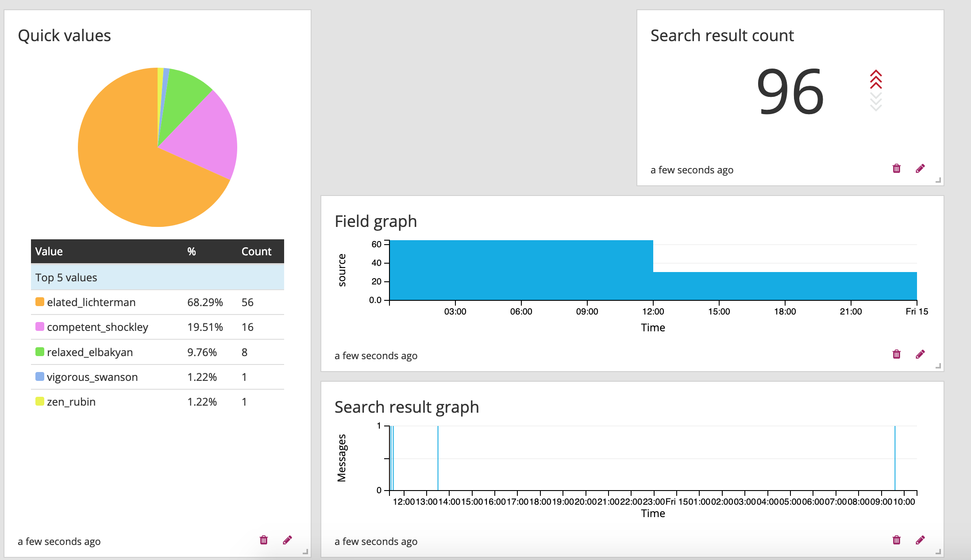Click the orange elated_lichterman color swatch
Image resolution: width=971 pixels, height=560 pixels.
40,302
